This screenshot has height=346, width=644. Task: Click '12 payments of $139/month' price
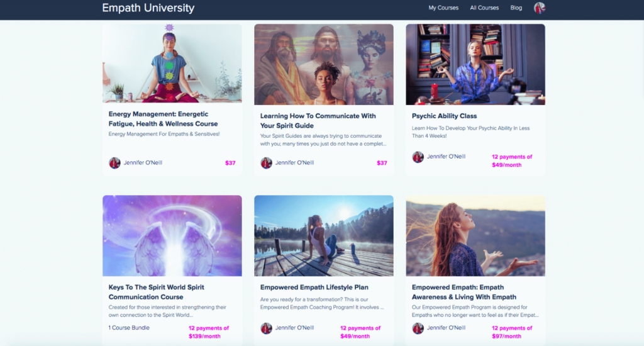(209, 332)
